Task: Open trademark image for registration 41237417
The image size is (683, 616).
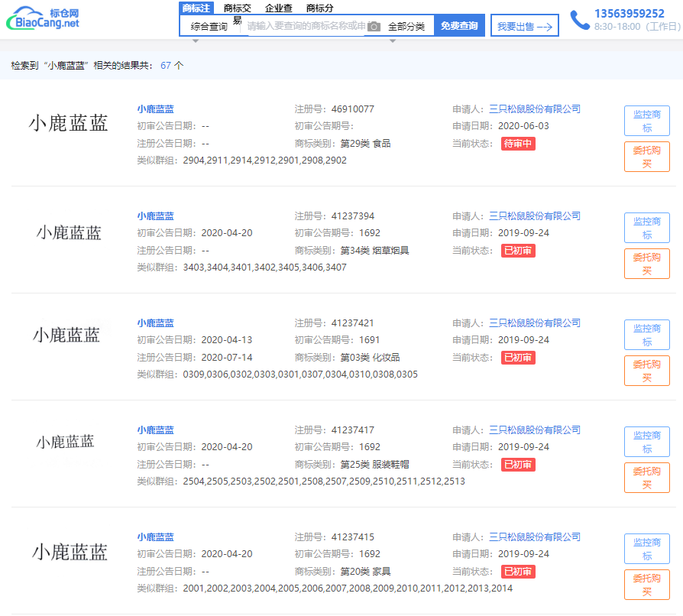Action: pyautogui.click(x=66, y=442)
